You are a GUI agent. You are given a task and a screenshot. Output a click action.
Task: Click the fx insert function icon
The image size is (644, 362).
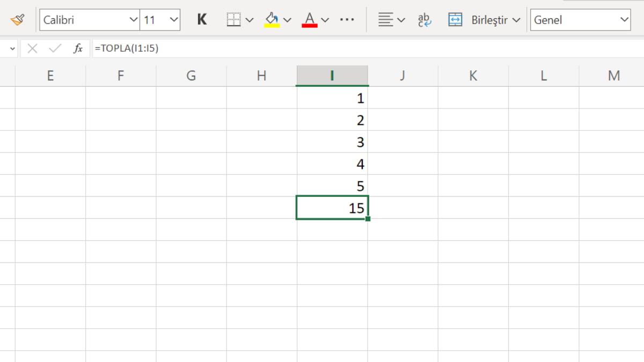point(78,49)
